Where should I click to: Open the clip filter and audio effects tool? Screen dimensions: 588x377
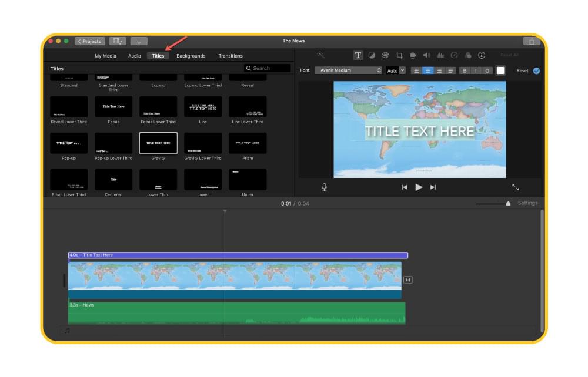click(x=468, y=55)
